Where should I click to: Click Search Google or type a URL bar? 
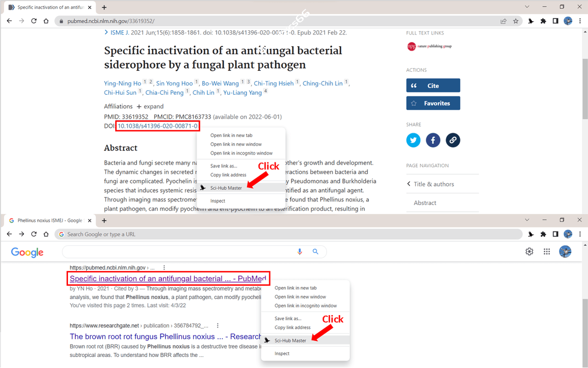tap(288, 234)
